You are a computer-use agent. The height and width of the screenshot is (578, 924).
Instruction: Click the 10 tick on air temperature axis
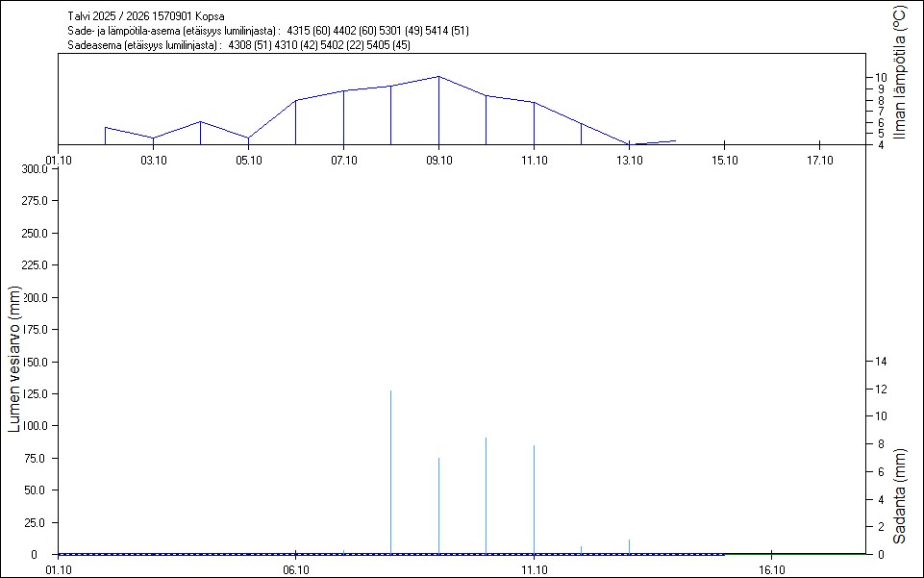(x=881, y=77)
